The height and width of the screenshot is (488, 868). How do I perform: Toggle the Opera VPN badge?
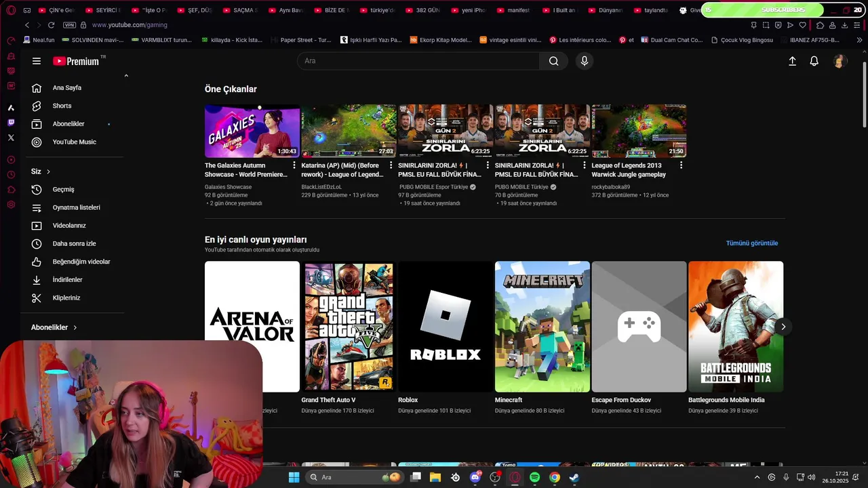tap(69, 25)
